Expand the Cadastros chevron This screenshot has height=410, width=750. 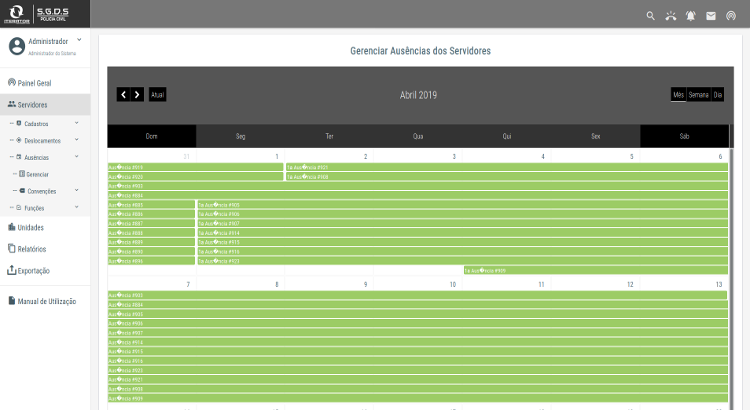pyautogui.click(x=77, y=123)
